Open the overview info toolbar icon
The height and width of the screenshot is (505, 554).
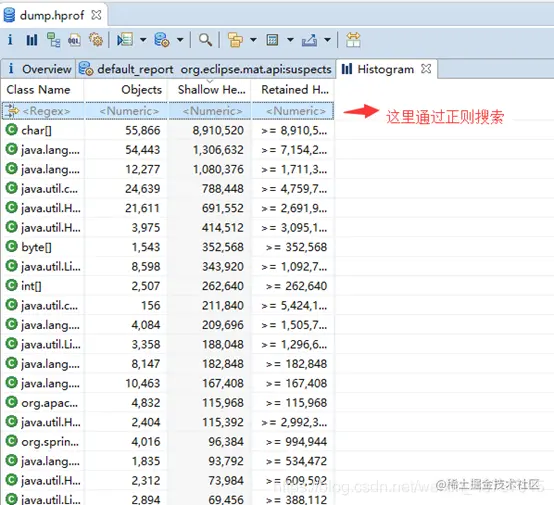pyautogui.click(x=10, y=40)
